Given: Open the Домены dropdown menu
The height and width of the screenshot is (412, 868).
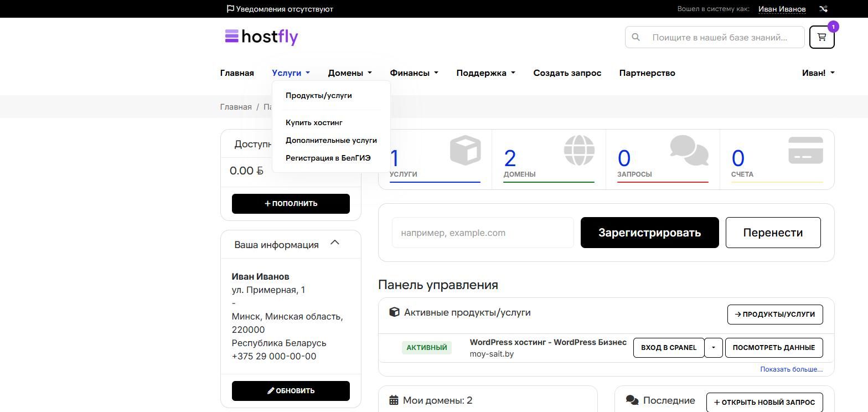Looking at the screenshot, I should click(x=350, y=73).
